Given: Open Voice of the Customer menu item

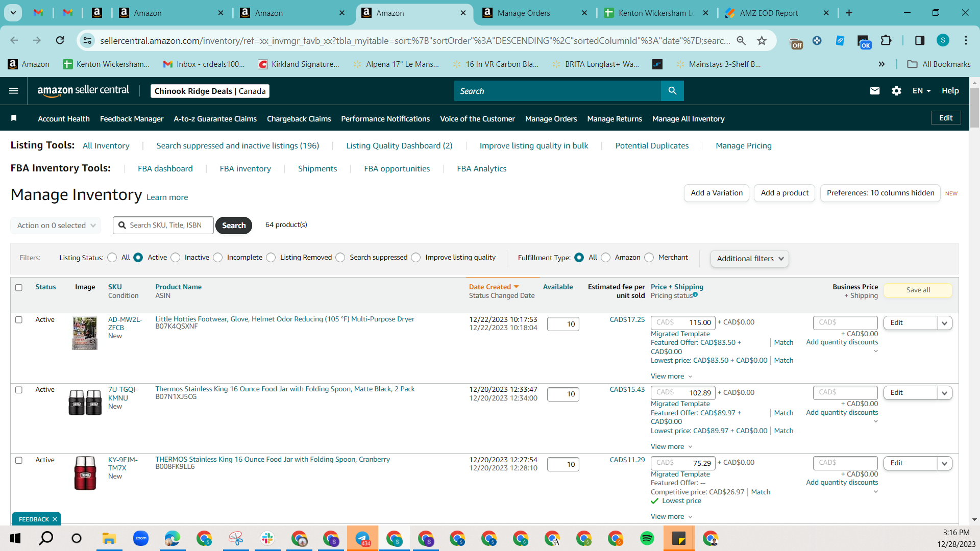Looking at the screenshot, I should point(477,119).
